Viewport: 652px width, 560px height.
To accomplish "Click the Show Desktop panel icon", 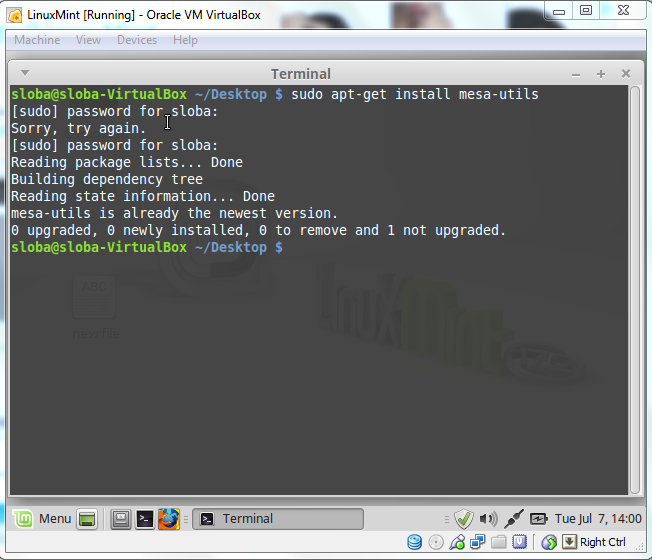I will (87, 519).
